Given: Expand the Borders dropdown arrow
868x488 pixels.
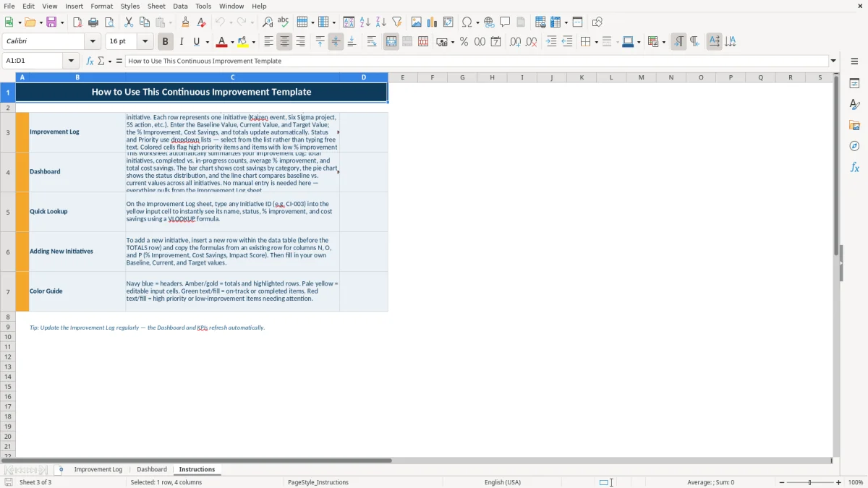Looking at the screenshot, I should coord(595,42).
